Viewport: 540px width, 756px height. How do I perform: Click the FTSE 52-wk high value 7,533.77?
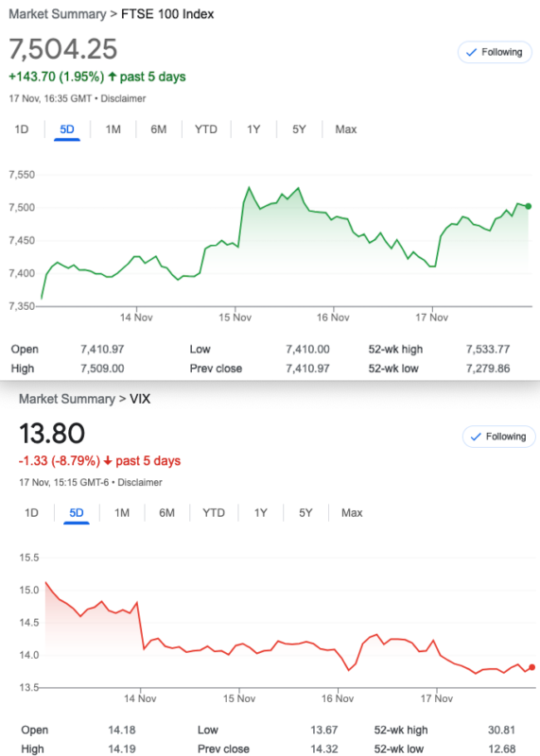488,349
